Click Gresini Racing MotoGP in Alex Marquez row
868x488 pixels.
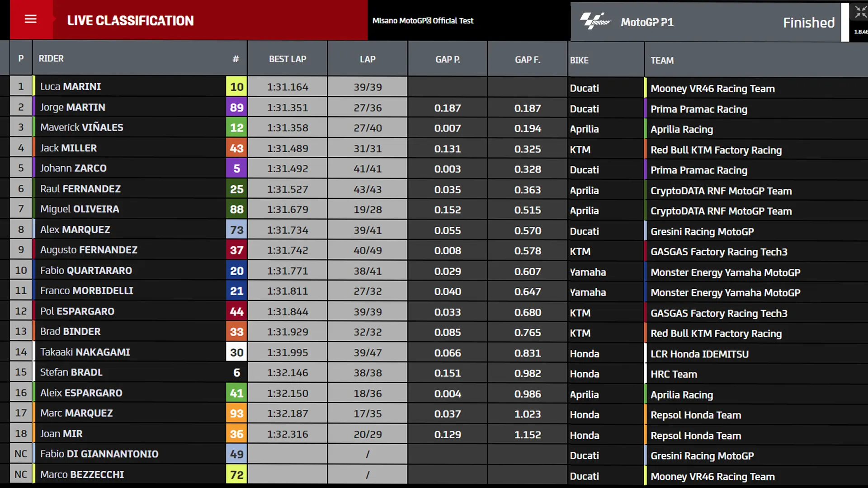(x=702, y=232)
